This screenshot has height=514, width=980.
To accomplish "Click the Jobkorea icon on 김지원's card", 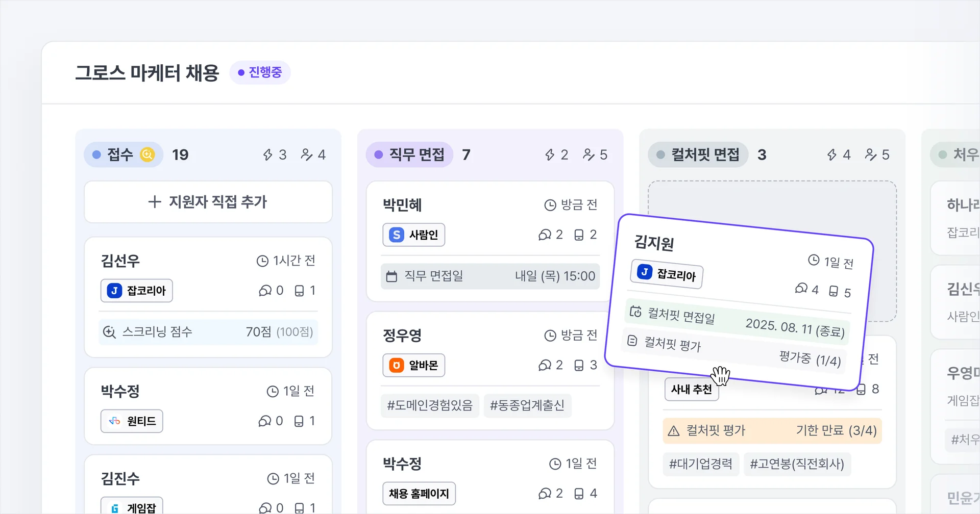I will 645,272.
